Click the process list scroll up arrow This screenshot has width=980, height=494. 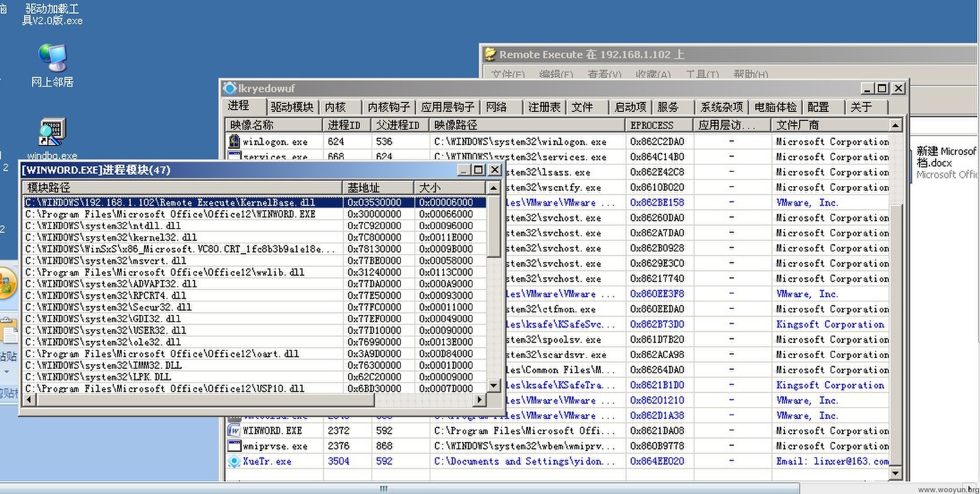tap(895, 125)
